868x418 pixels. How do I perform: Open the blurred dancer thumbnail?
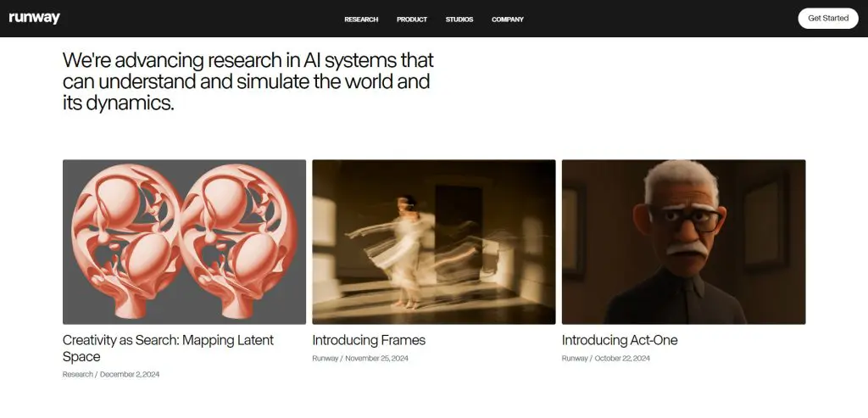(x=434, y=242)
